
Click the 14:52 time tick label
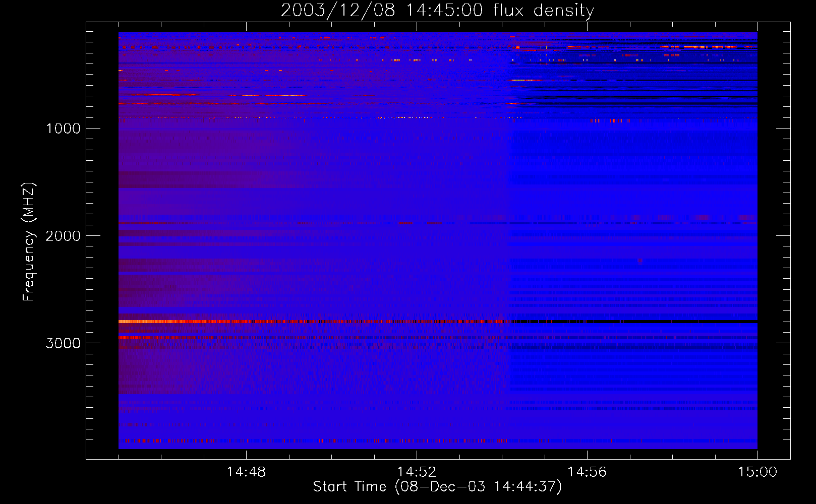pos(417,472)
